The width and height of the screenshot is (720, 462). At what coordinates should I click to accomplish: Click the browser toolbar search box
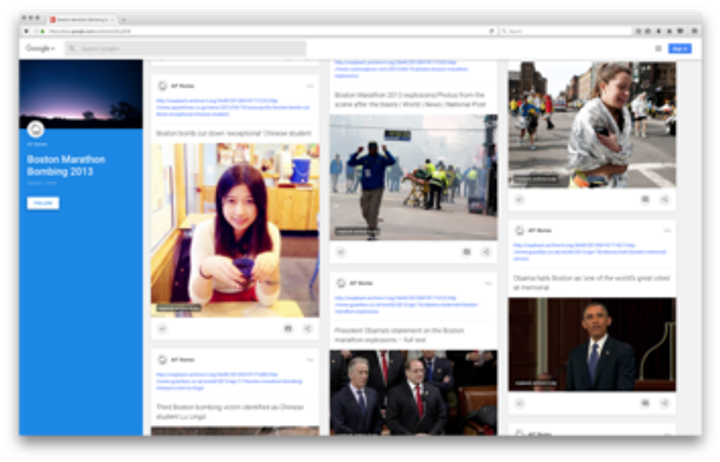(x=566, y=31)
